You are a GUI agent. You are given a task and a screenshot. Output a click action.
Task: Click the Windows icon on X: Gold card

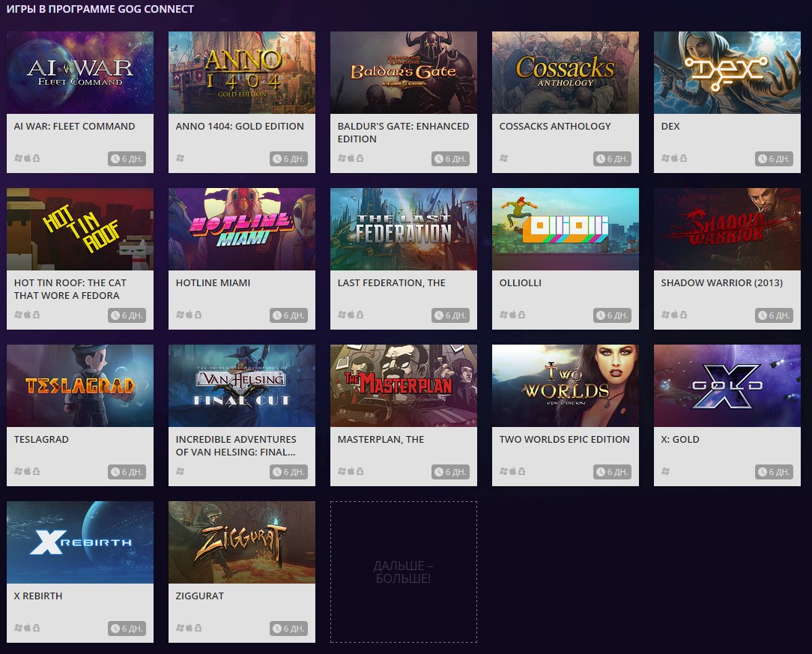point(665,471)
